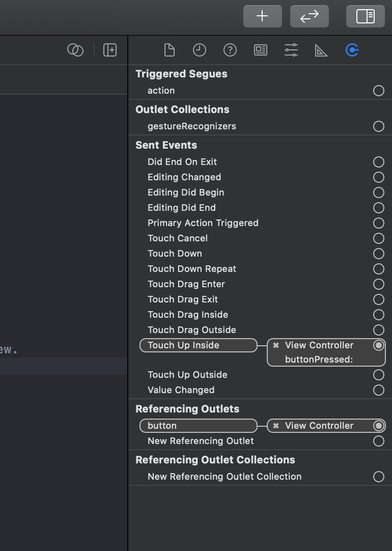Open the File inspector tab
Image resolution: width=392 pixels, height=551 pixels.
pos(169,50)
